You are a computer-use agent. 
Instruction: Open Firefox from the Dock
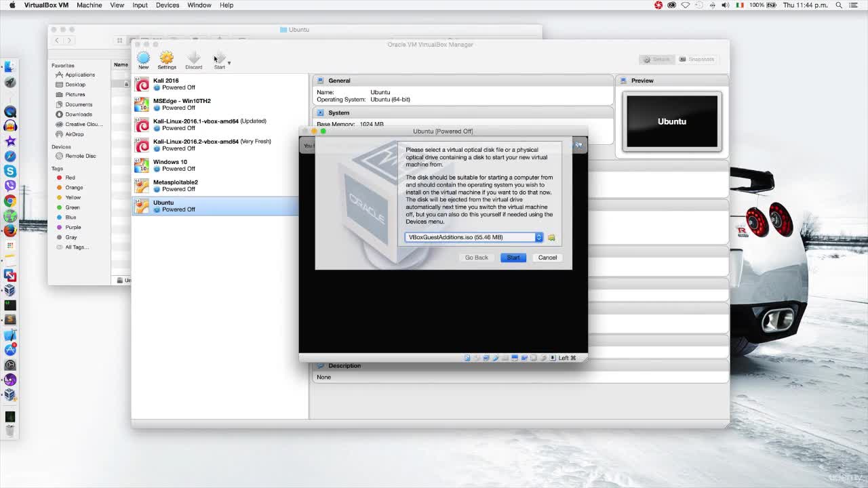(10, 230)
